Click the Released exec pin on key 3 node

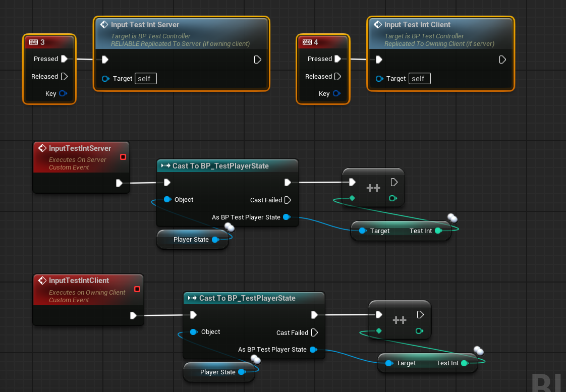[64, 77]
